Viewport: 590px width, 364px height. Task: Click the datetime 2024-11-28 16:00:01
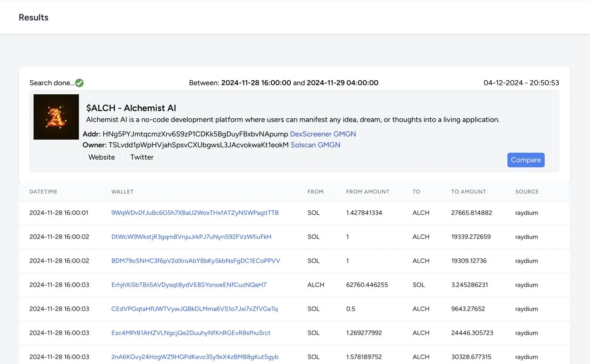59,213
